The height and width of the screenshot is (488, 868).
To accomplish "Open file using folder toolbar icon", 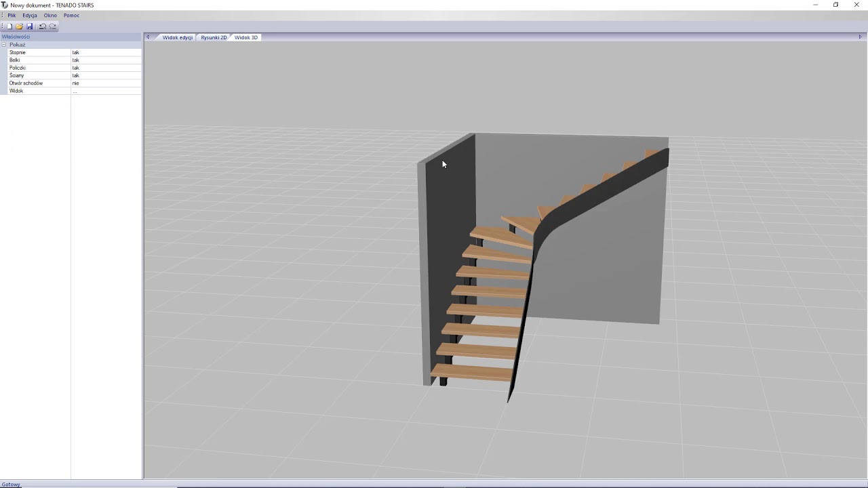I will coord(19,26).
